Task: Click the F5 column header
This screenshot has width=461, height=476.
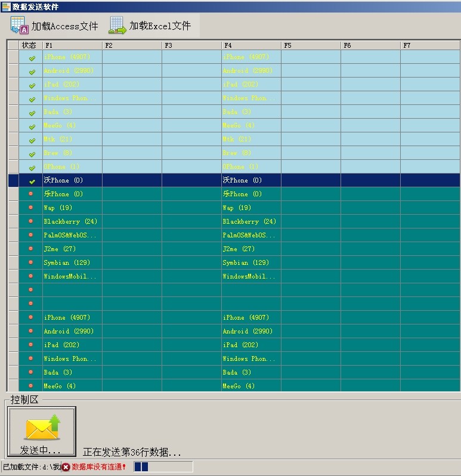Action: tap(311, 45)
